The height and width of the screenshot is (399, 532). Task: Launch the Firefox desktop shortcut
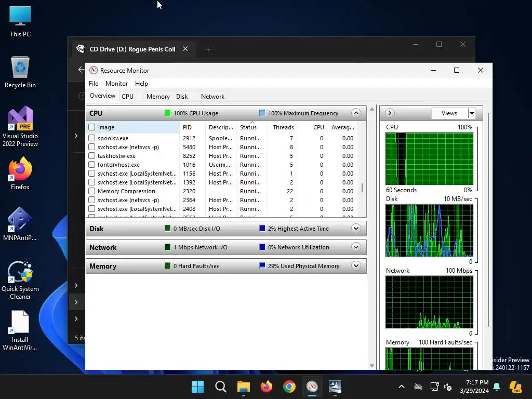(20, 174)
